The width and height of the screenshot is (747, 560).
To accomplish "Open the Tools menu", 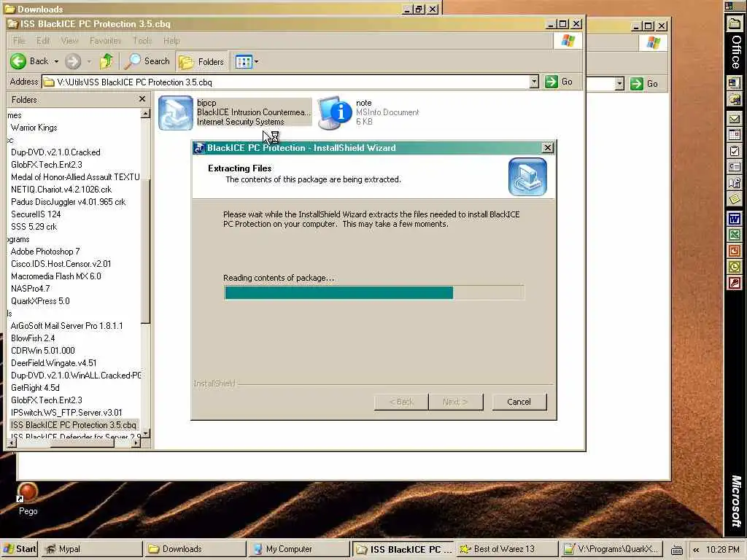I will [142, 41].
